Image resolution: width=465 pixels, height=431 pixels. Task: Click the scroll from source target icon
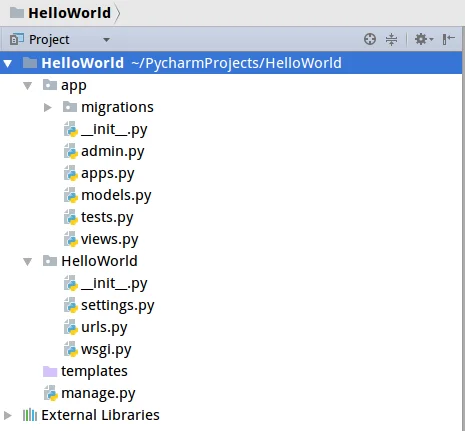tap(370, 39)
